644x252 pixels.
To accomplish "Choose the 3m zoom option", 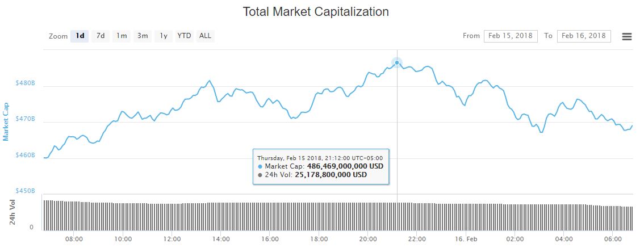I will 142,36.
